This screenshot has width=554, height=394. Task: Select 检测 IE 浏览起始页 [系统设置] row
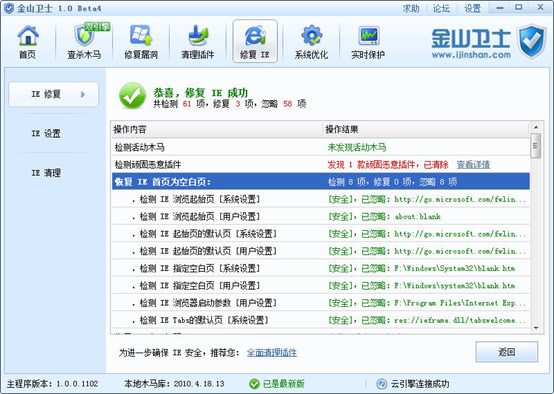pyautogui.click(x=321, y=199)
